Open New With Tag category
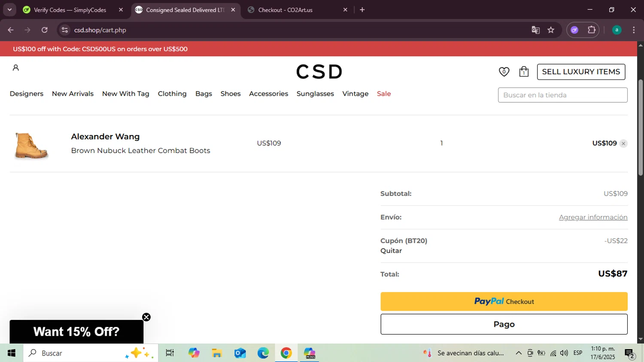This screenshot has width=644, height=362. [x=126, y=94]
